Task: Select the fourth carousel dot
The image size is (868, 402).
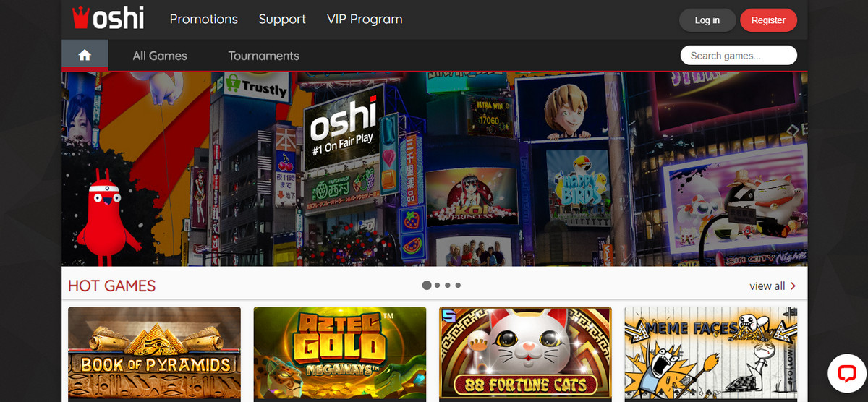Action: coord(458,286)
